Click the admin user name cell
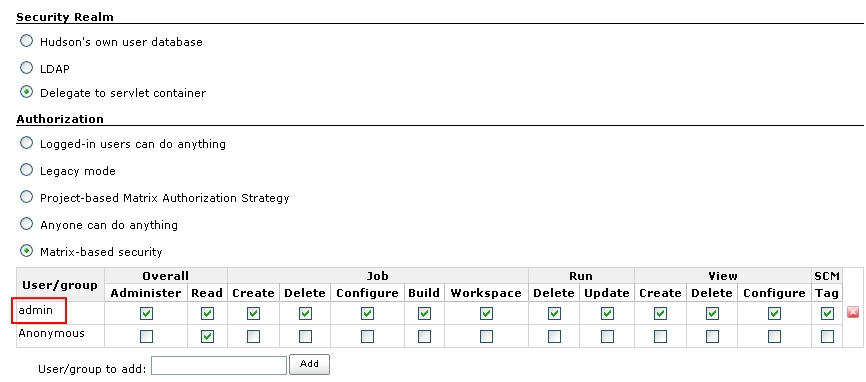866x382 pixels. pyautogui.click(x=40, y=311)
